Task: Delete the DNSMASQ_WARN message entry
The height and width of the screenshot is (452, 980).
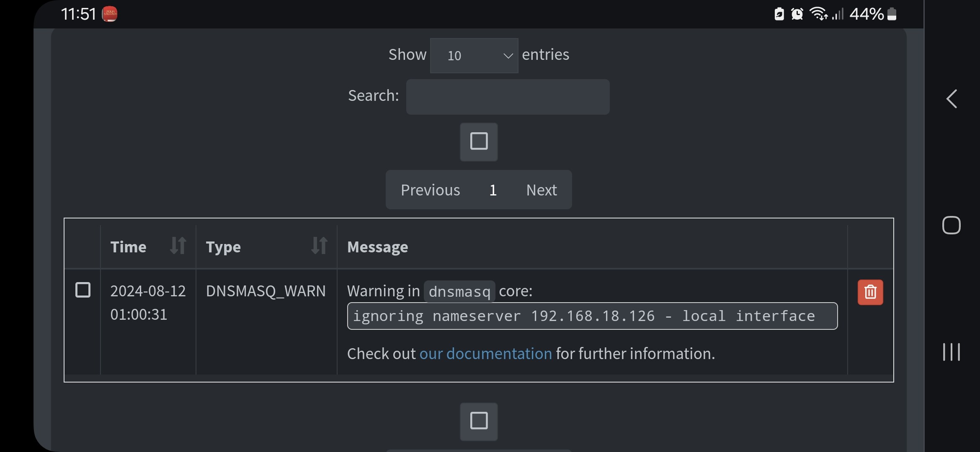Action: click(870, 292)
